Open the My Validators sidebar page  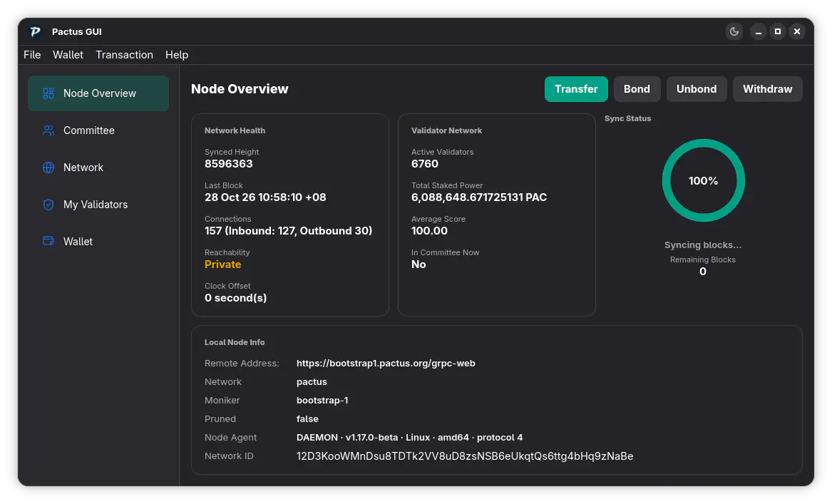(98, 205)
